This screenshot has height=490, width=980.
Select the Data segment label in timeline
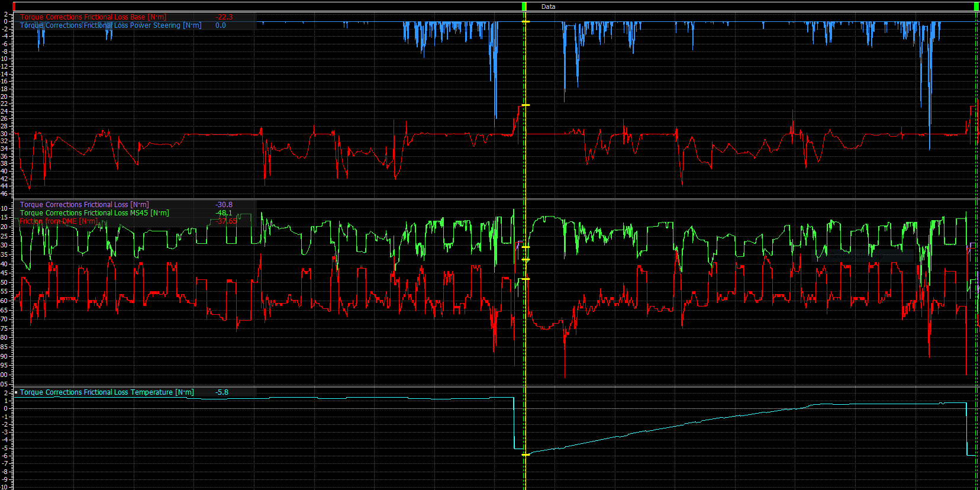pos(548,7)
